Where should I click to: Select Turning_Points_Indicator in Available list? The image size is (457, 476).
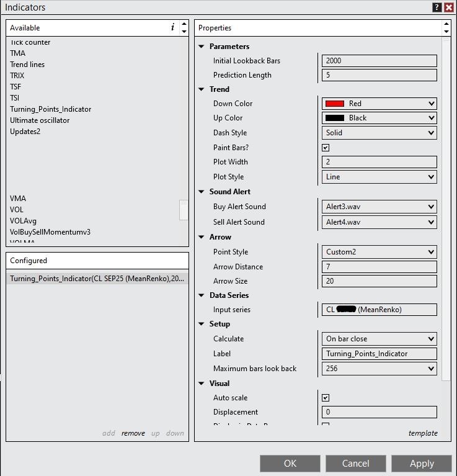(x=50, y=109)
